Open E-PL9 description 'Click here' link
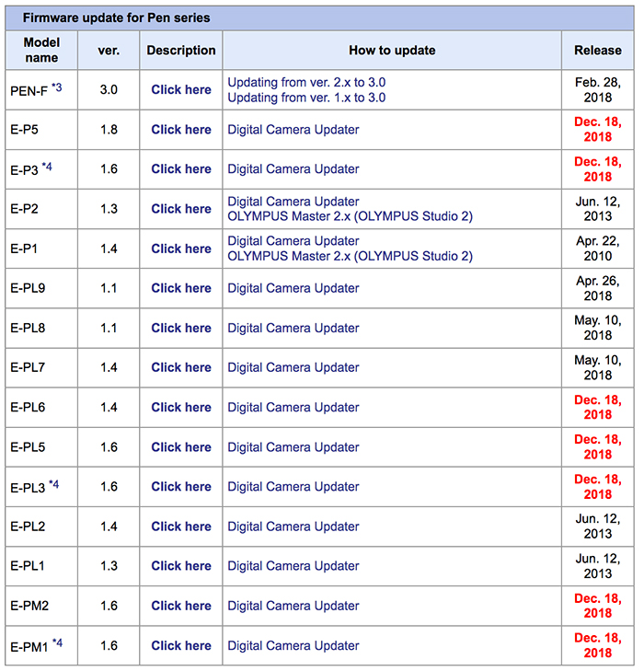The image size is (644, 671). tap(181, 288)
